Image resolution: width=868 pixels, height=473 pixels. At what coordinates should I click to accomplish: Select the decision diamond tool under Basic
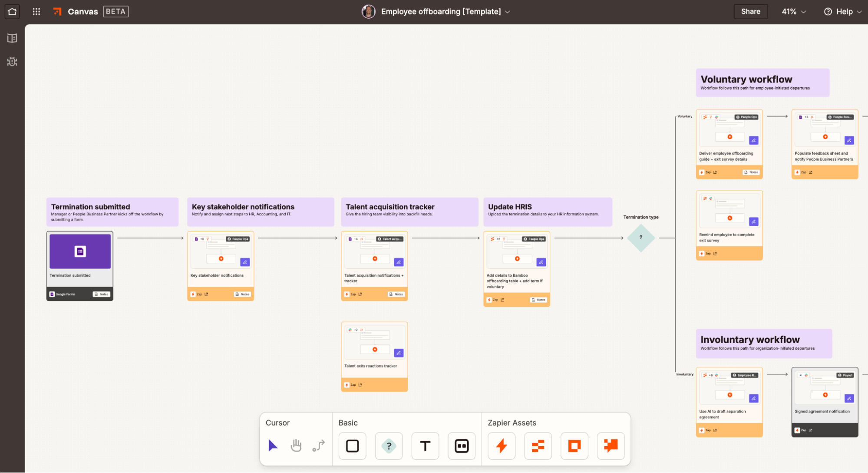click(x=388, y=446)
